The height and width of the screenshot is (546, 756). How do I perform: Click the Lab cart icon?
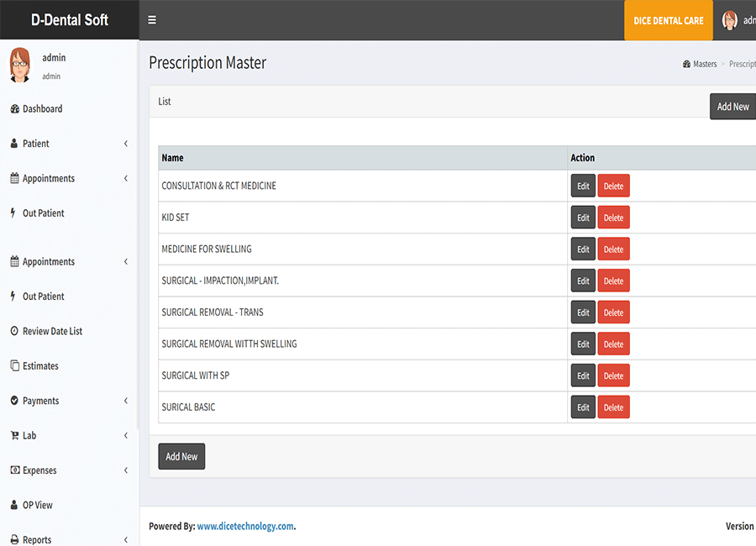[14, 436]
